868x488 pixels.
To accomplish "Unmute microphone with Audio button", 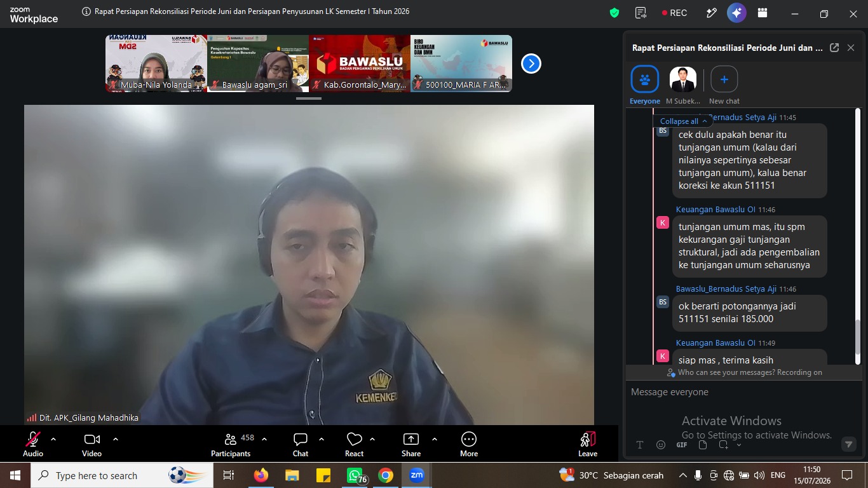I will [33, 444].
